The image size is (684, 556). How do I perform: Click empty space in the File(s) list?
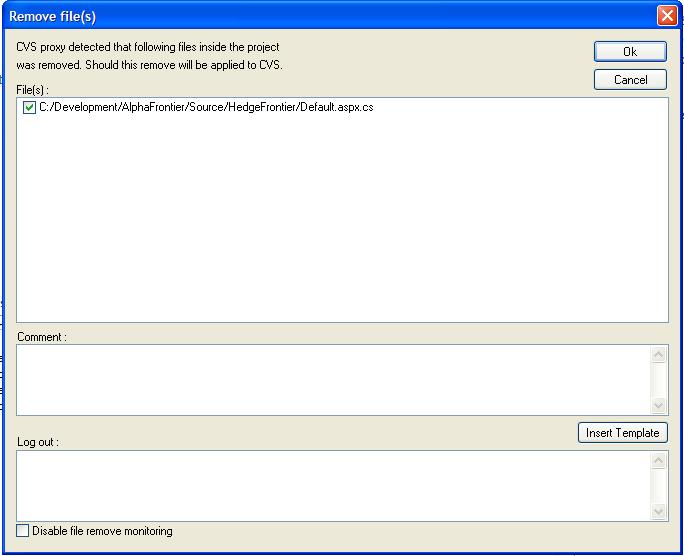(340, 220)
